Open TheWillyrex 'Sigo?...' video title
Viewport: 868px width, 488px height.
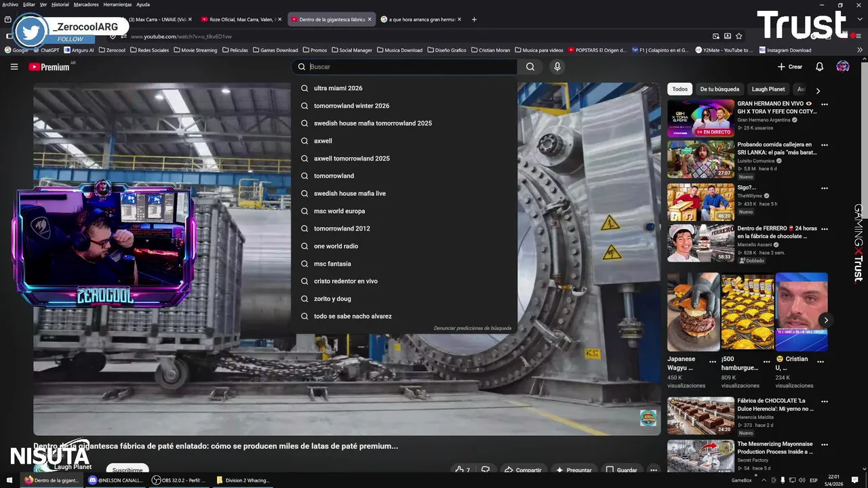click(x=747, y=187)
